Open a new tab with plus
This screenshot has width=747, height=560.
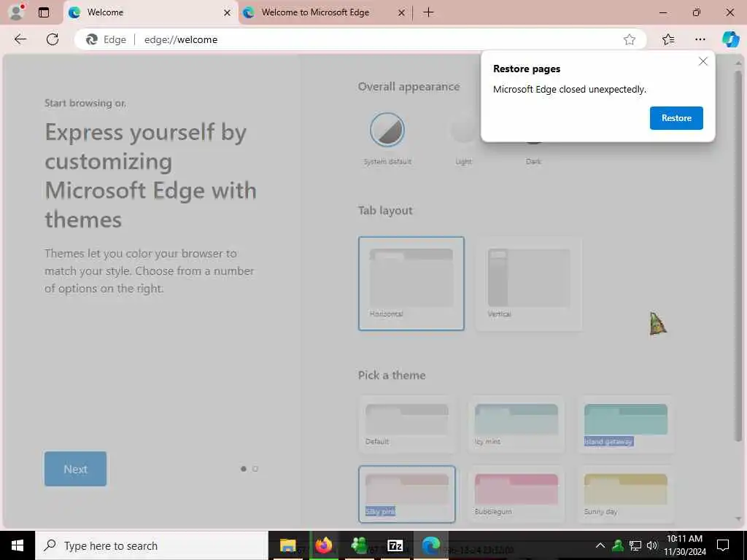coord(428,12)
